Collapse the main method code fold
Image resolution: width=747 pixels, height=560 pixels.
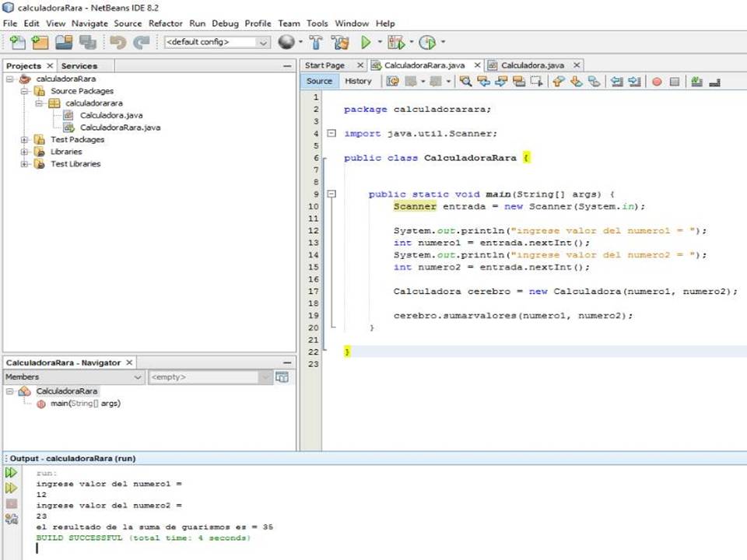pos(332,194)
